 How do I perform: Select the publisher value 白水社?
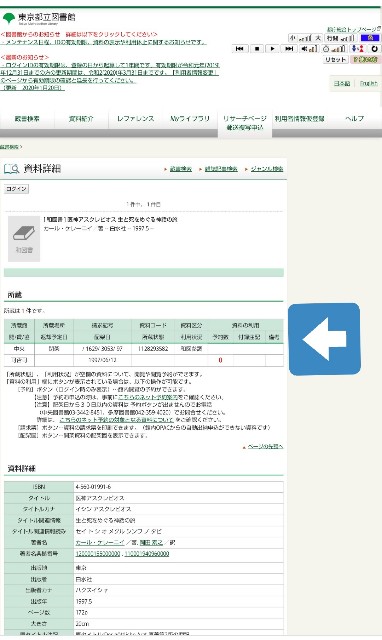point(84,579)
